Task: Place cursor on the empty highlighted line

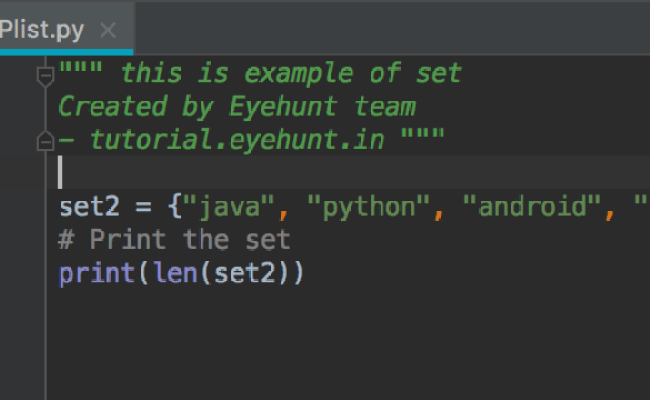Action: click(348, 172)
